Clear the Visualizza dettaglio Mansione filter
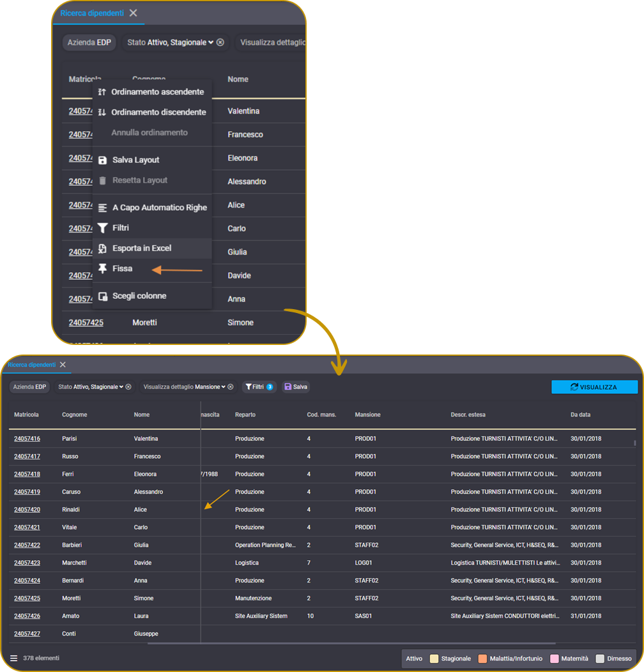Screen dimensions: 644x672 click(230, 387)
